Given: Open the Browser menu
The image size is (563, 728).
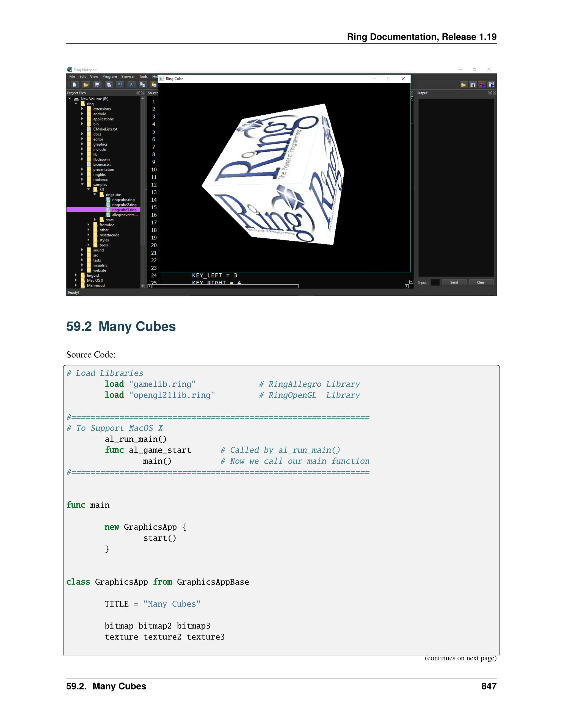Looking at the screenshot, I should click(128, 76).
